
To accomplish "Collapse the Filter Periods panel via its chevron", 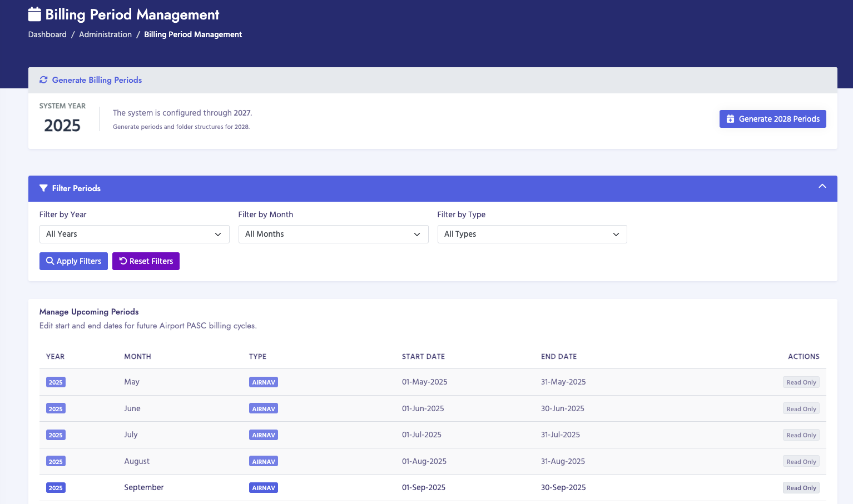I will click(822, 187).
